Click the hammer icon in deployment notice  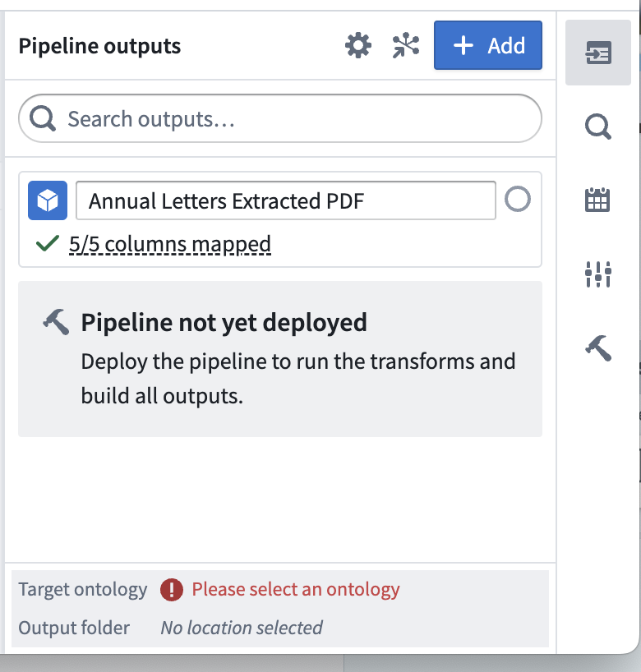tap(56, 322)
